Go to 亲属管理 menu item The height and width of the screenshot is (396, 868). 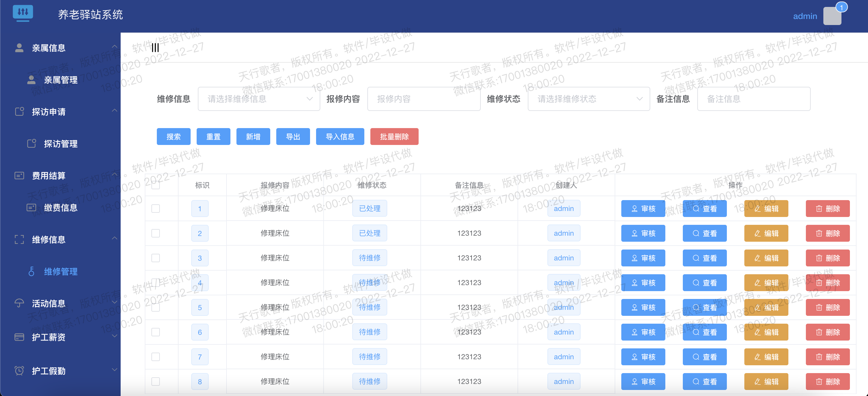click(61, 80)
